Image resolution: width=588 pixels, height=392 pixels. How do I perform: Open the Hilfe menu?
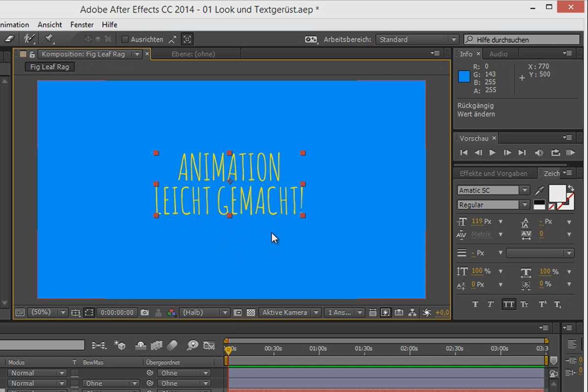coord(110,24)
